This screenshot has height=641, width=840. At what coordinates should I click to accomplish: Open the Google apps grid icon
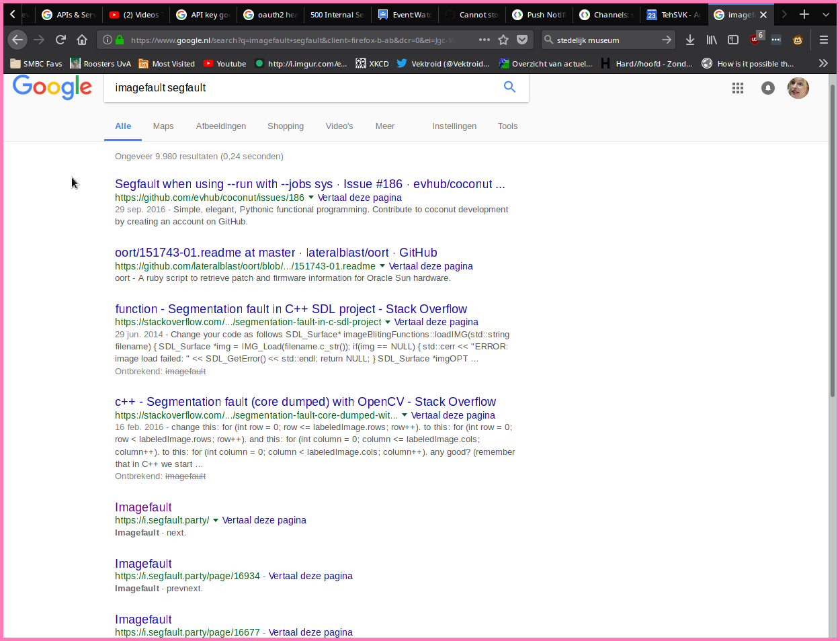pos(738,88)
